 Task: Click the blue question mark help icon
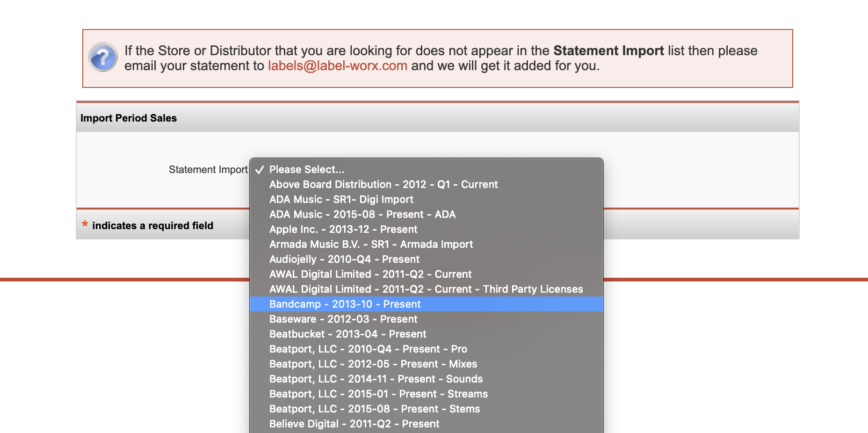[x=103, y=58]
